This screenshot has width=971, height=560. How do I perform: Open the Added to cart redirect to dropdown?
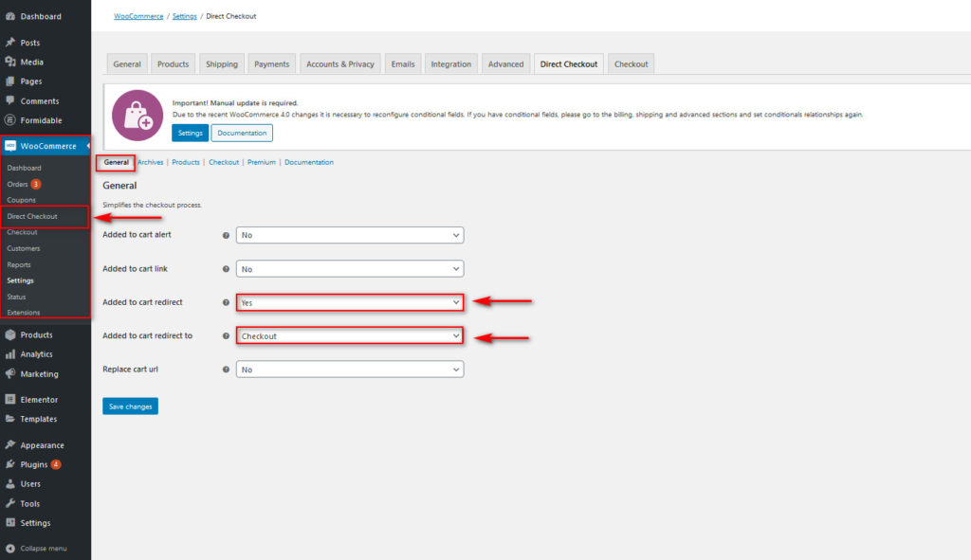click(350, 336)
